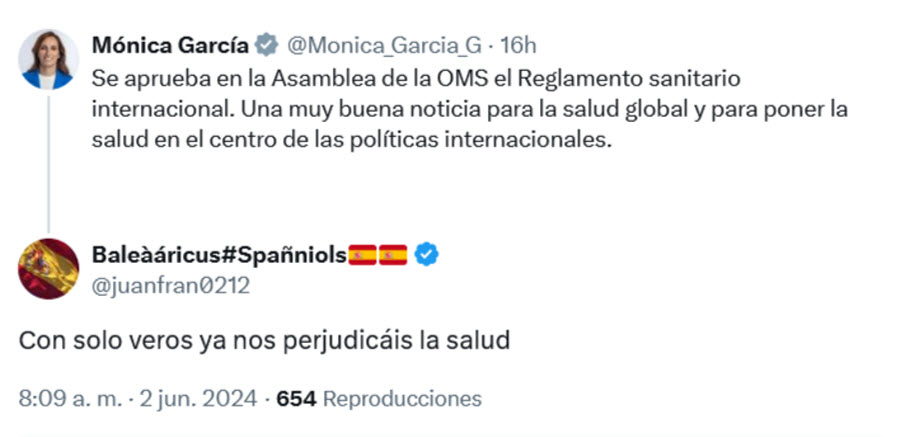
Task: Click the 16h timestamp on the first tweet
Action: pos(519,45)
